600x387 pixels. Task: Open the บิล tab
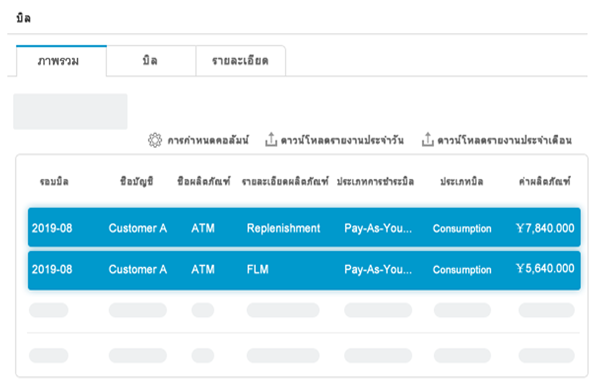click(151, 61)
